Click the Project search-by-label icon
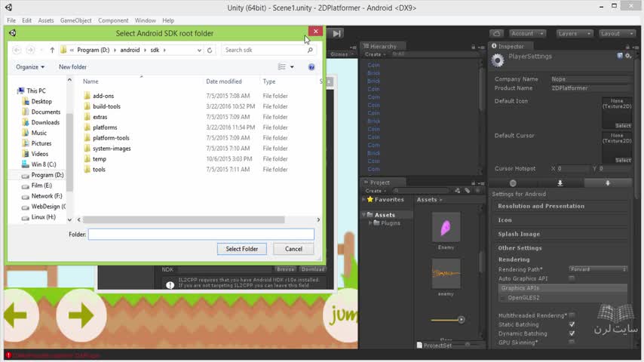This screenshot has width=644, height=362. point(468,191)
